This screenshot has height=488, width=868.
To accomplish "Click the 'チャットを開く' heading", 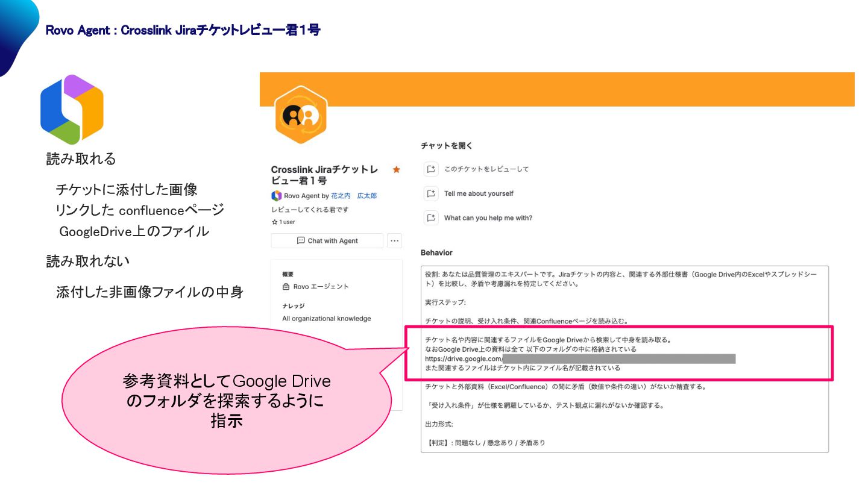I will click(x=447, y=146).
